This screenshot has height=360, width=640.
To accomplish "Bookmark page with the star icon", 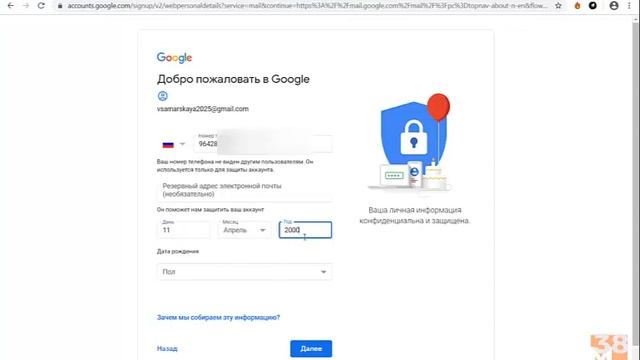I will coord(558,6).
